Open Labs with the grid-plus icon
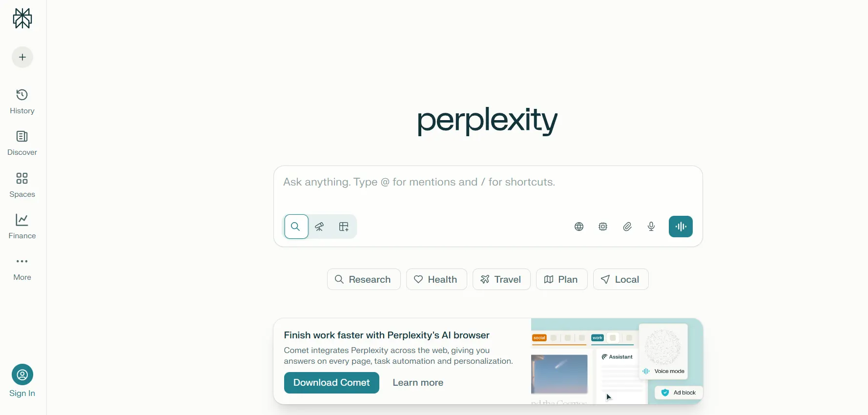The width and height of the screenshot is (868, 415). [344, 227]
